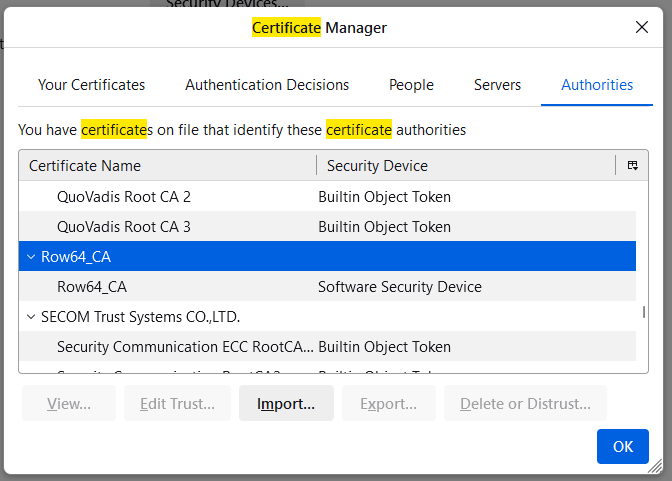Select the Servers tab
The width and height of the screenshot is (672, 481).
(497, 85)
